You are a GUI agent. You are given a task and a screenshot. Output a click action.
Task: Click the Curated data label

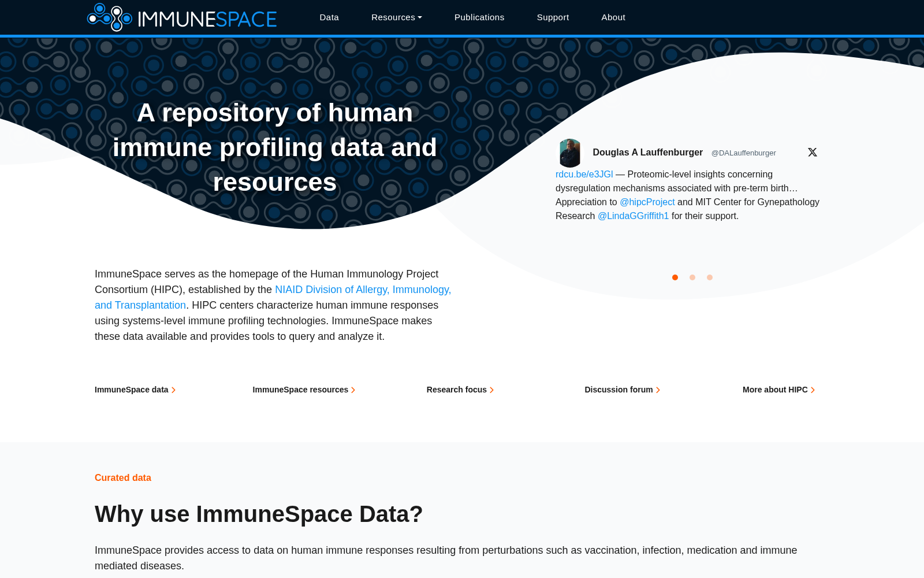123,478
